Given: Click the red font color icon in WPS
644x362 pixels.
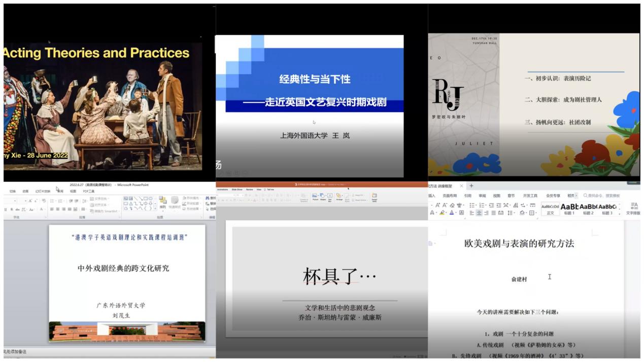Looking at the screenshot, I should point(451,213).
